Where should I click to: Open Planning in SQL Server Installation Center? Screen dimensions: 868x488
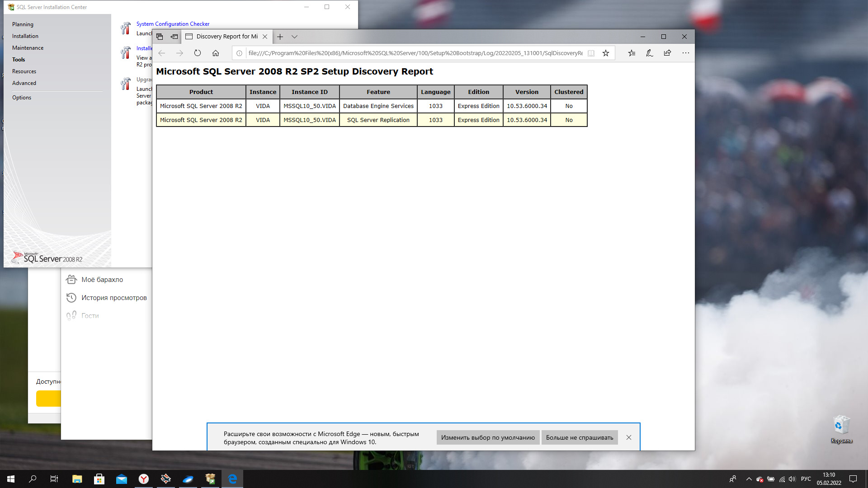pos(23,24)
